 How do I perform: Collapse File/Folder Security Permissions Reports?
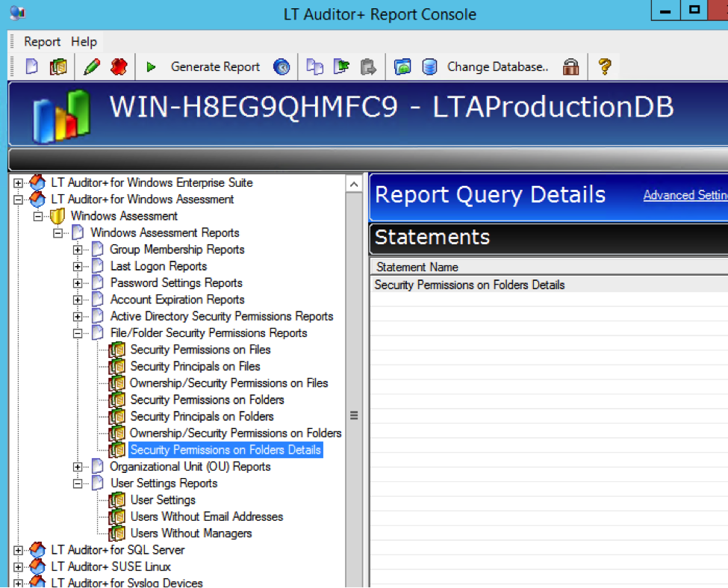tap(78, 333)
